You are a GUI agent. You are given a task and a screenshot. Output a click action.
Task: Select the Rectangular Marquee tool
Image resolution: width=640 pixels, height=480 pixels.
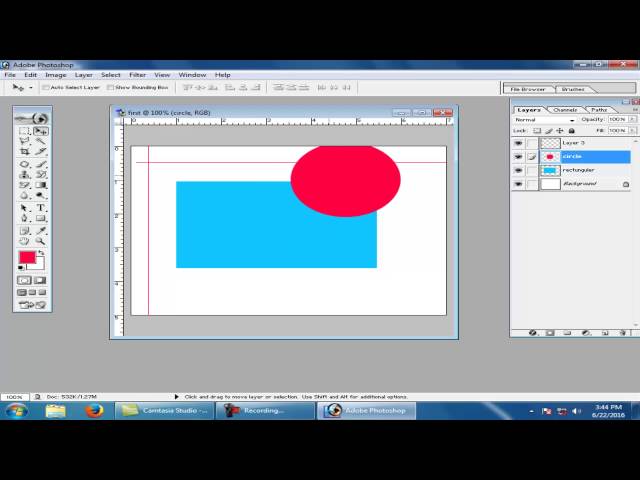point(24,131)
